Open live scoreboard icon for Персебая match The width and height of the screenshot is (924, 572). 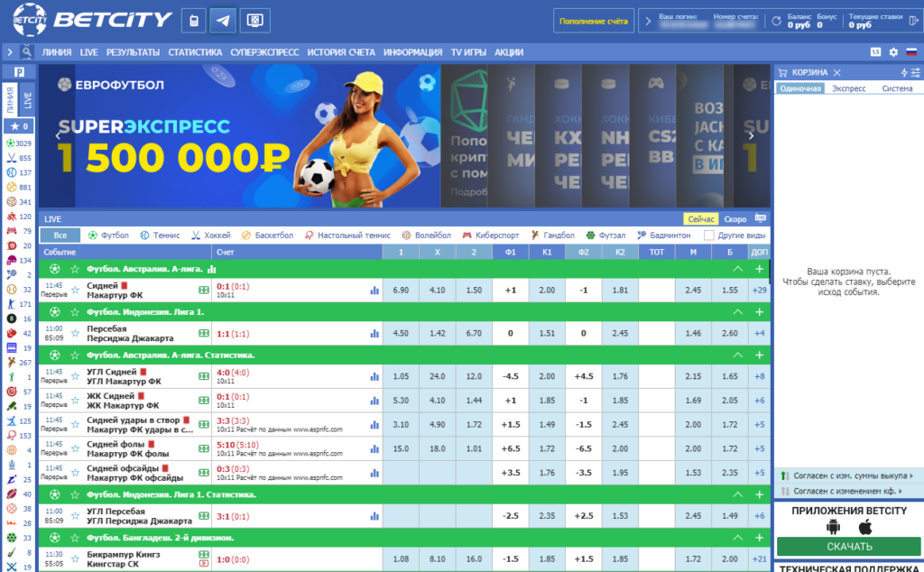[x=204, y=334]
